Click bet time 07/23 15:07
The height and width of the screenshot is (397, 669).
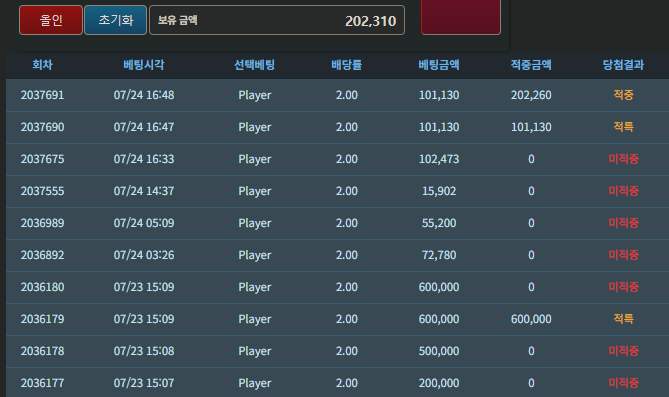[x=144, y=383]
